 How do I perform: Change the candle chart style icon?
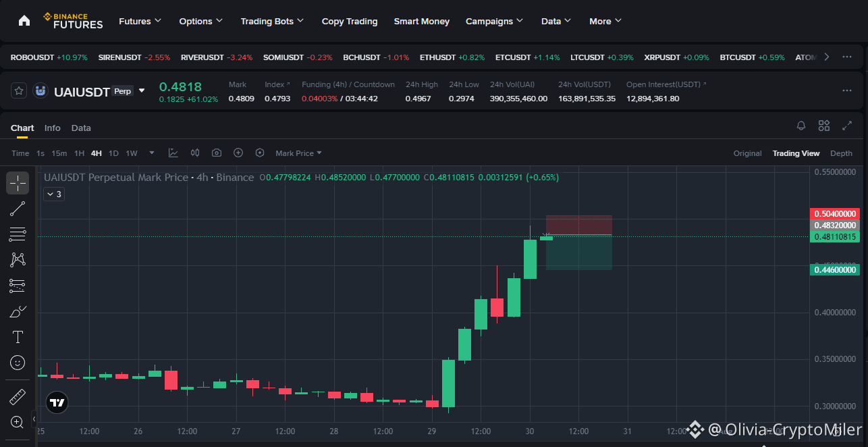195,153
